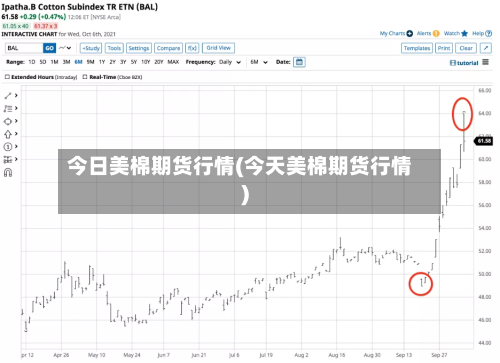The height and width of the screenshot is (363, 500).
Task: Open the Alerts link
Action: point(424,33)
